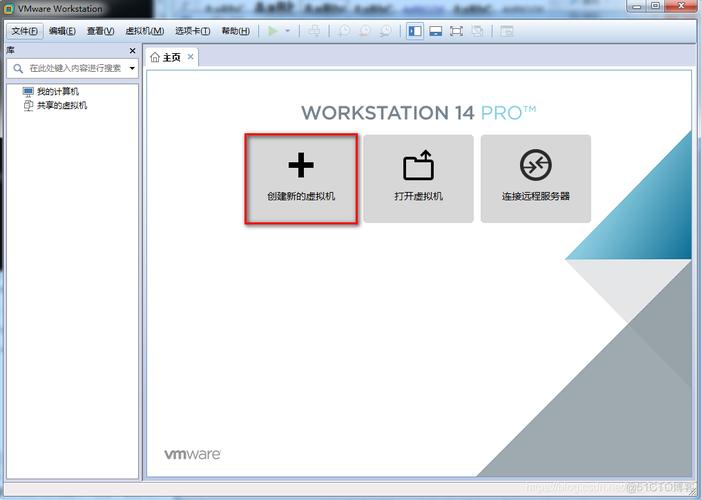Click the send Ctrl+Alt+Del toolbar icon
Image resolution: width=701 pixels, height=500 pixels.
(314, 31)
